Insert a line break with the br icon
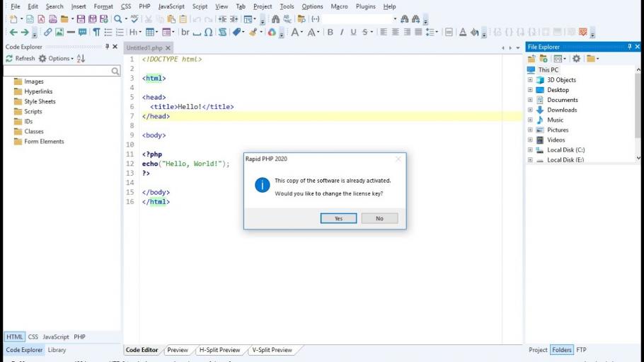Viewport: 644px width, 362px height. (x=185, y=32)
